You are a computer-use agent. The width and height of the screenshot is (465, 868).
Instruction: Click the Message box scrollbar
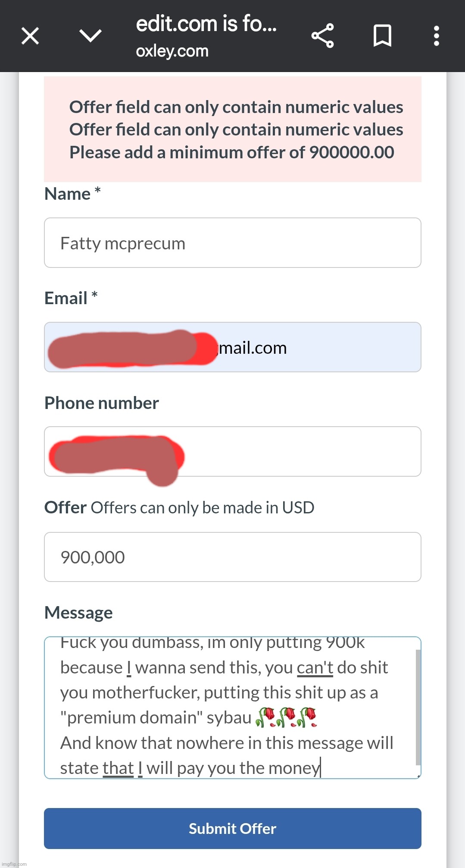(x=418, y=707)
